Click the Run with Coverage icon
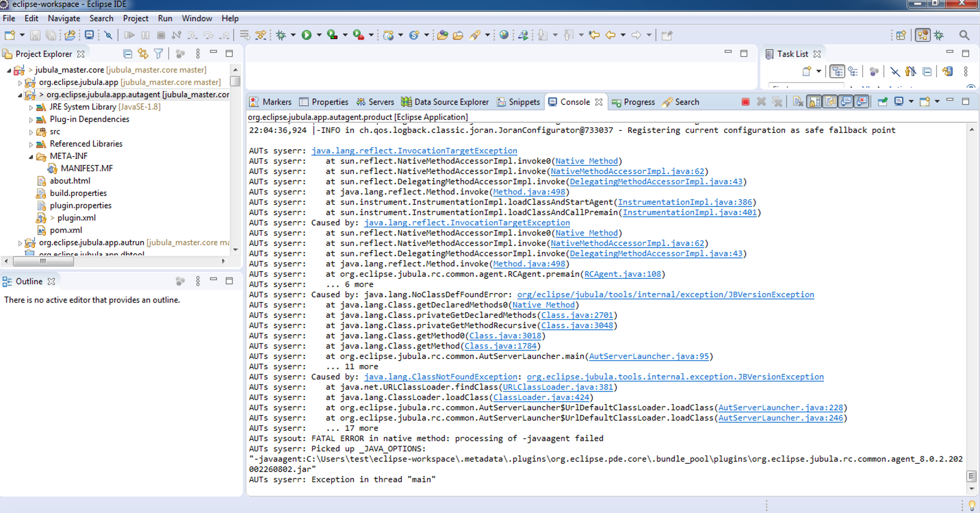The height and width of the screenshot is (513, 980). 332,35
